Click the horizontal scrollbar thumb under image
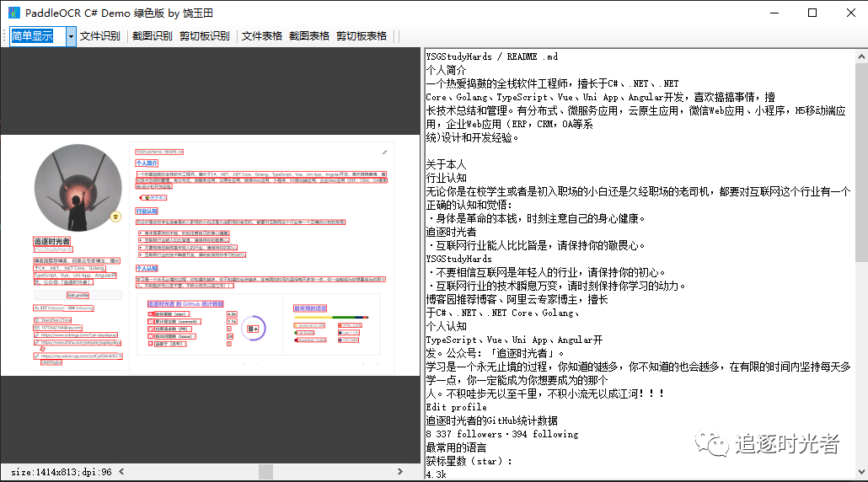This screenshot has height=482, width=868. pyautogui.click(x=265, y=471)
